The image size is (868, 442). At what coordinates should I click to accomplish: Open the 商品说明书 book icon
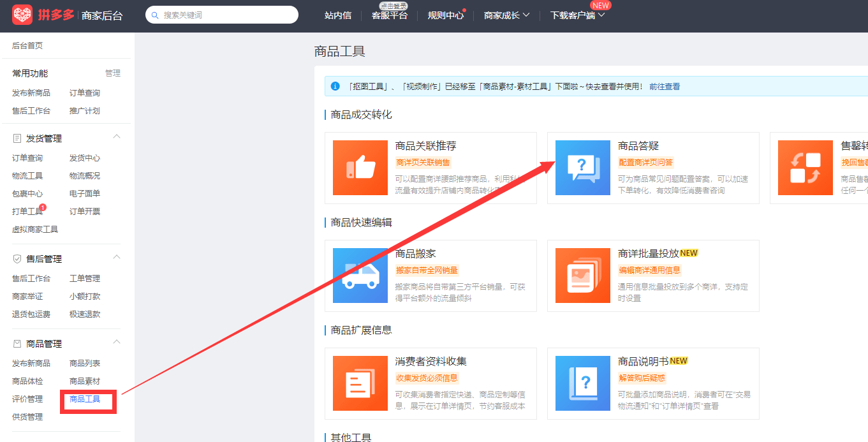582,383
